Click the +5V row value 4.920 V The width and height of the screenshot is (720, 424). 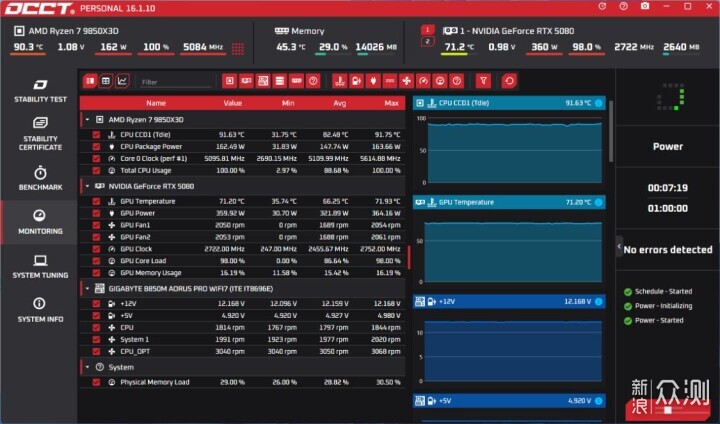tap(233, 316)
